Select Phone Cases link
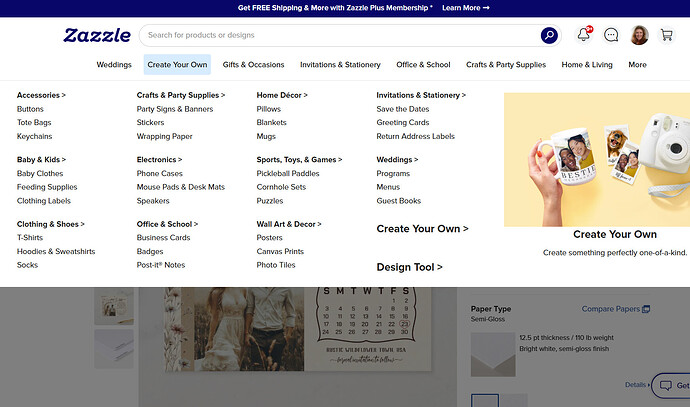The height and width of the screenshot is (407, 690). coord(159,173)
